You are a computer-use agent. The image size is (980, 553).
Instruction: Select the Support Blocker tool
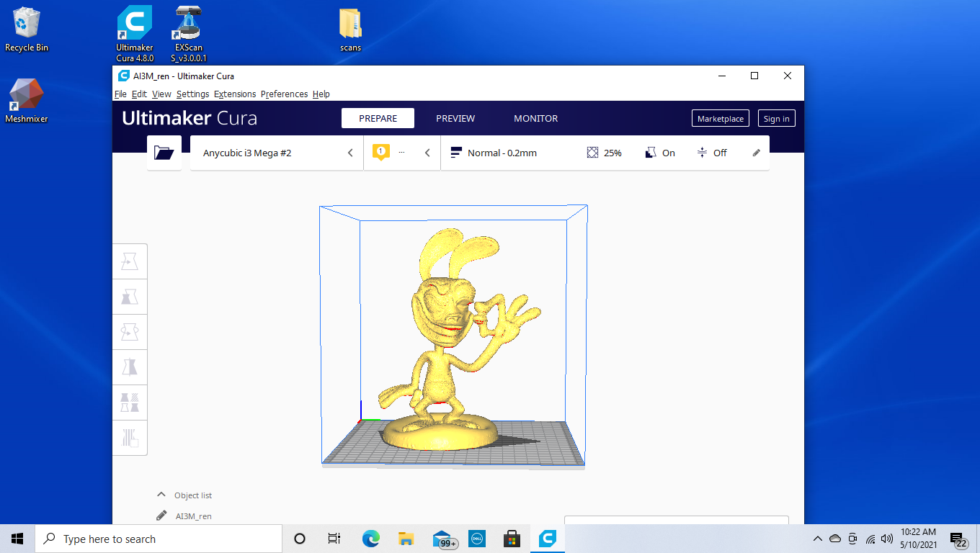click(130, 438)
